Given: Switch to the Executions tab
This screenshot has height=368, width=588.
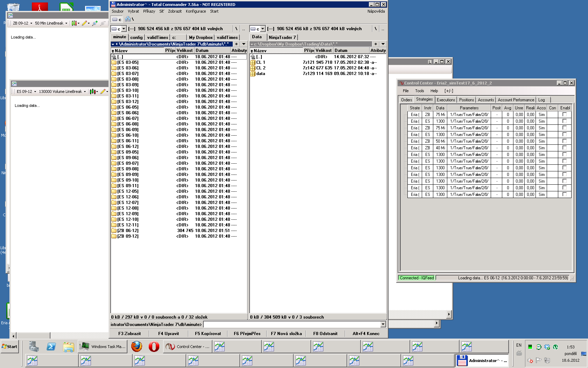Looking at the screenshot, I should 446,100.
